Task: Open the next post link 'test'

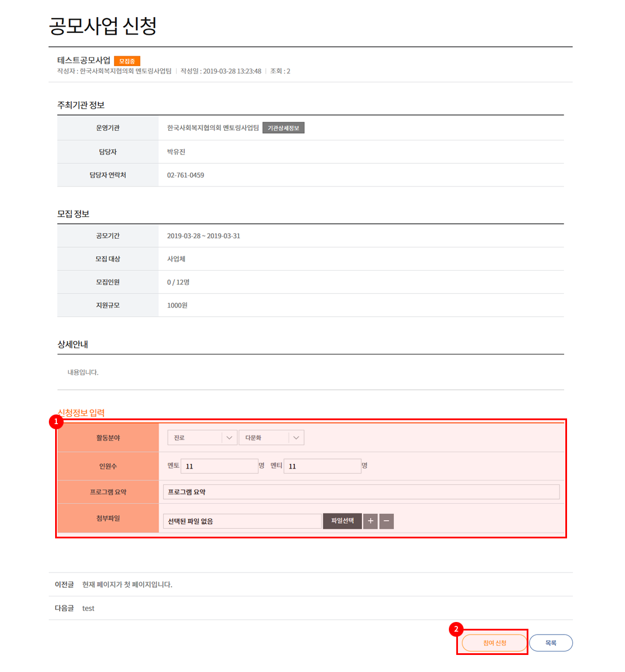Action: 88,608
